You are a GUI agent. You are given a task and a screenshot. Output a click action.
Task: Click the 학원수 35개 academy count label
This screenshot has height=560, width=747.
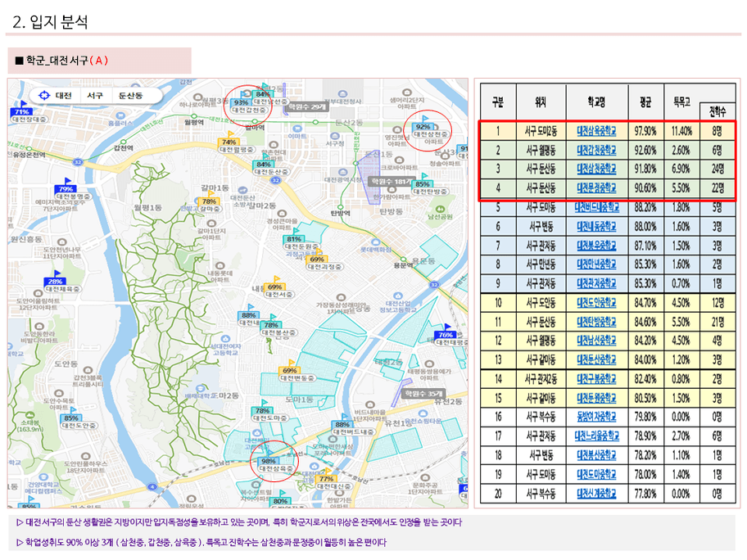[x=423, y=393]
